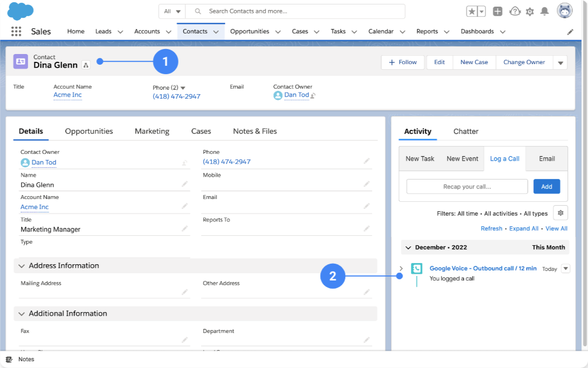Edit the Name field pencil icon
Image resolution: width=588 pixels, height=368 pixels.
tap(184, 183)
